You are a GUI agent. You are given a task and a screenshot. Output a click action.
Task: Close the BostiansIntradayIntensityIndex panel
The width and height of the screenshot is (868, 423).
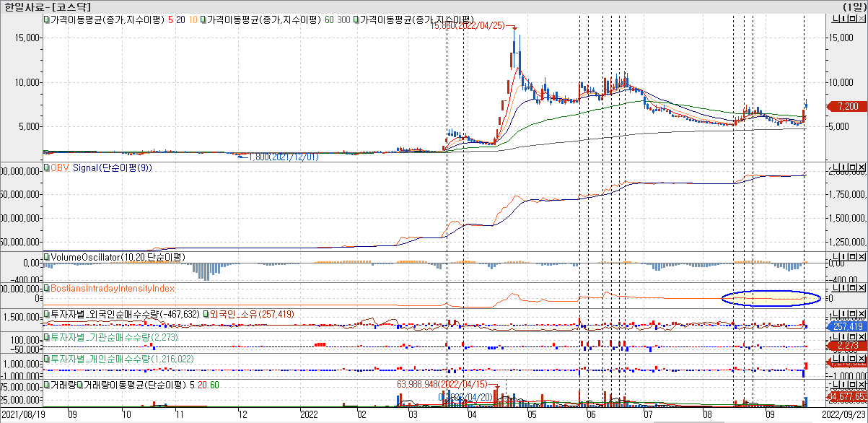tap(862, 288)
